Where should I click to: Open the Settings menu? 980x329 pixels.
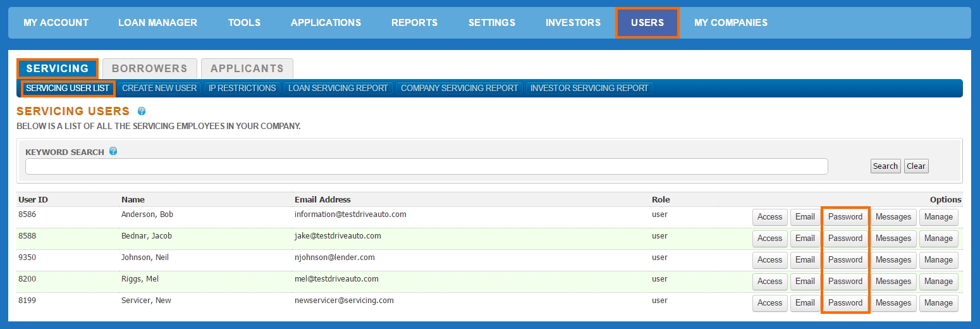(491, 23)
